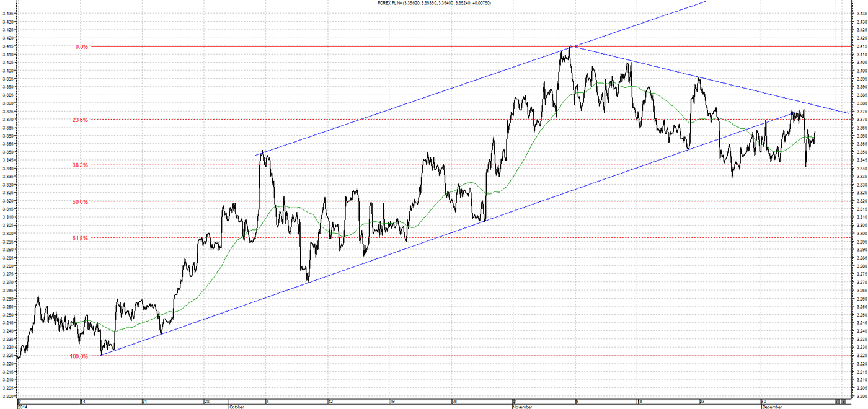Click the second small marker icon on the time axis
Viewport: 868px width, 409px height.
pos(843,402)
